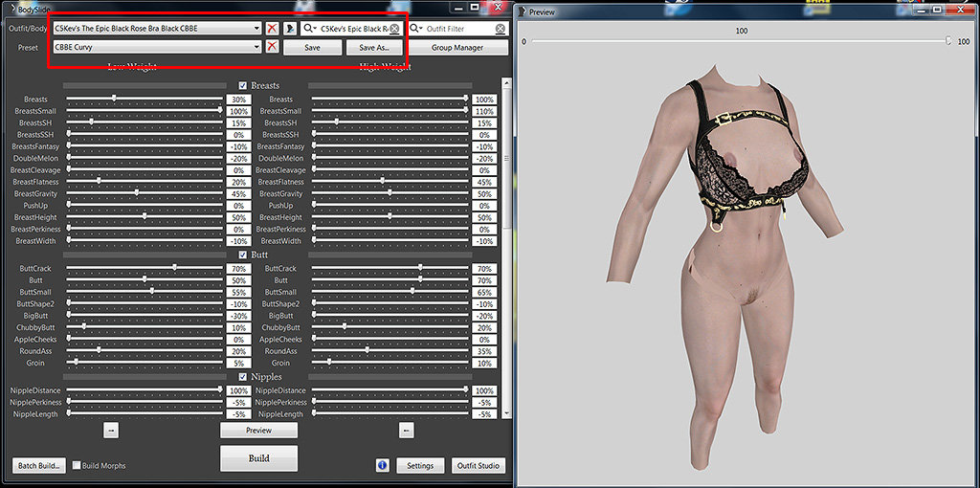Image resolution: width=980 pixels, height=488 pixels.
Task: Click the icon button beside outfit delete X
Action: click(290, 29)
